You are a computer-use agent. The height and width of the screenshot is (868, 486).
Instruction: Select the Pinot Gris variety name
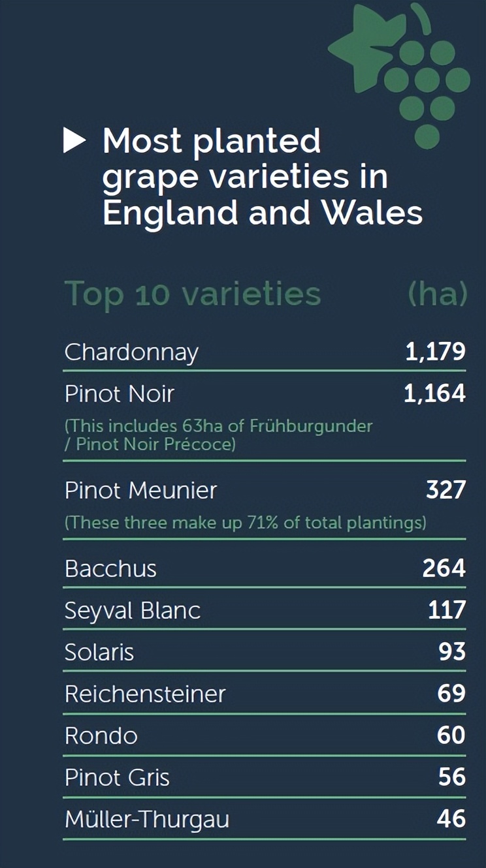(117, 777)
